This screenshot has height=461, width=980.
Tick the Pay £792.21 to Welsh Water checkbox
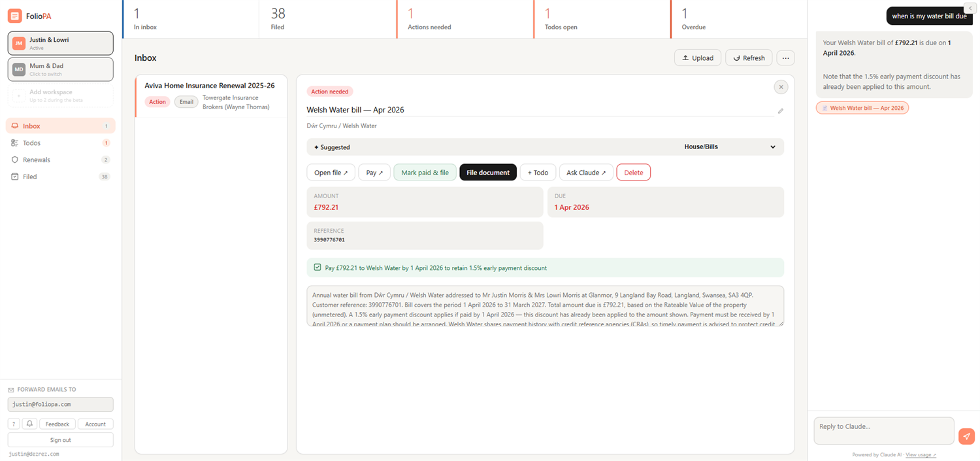coord(318,267)
